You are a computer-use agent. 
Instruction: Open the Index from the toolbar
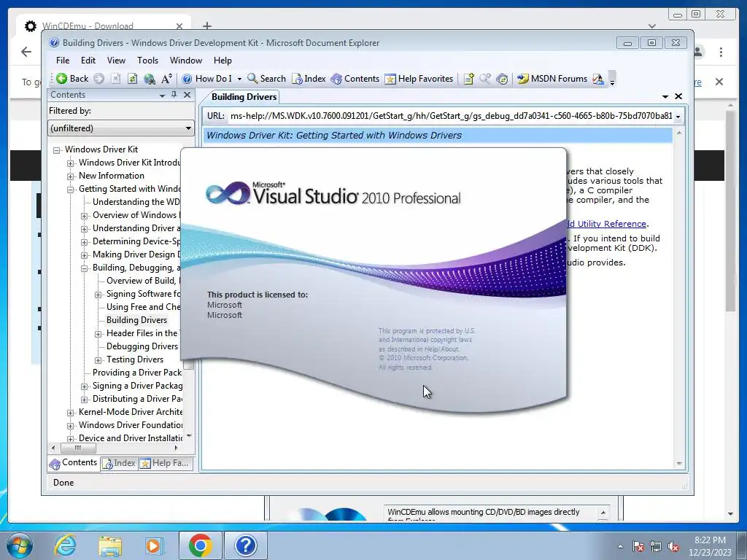309,79
